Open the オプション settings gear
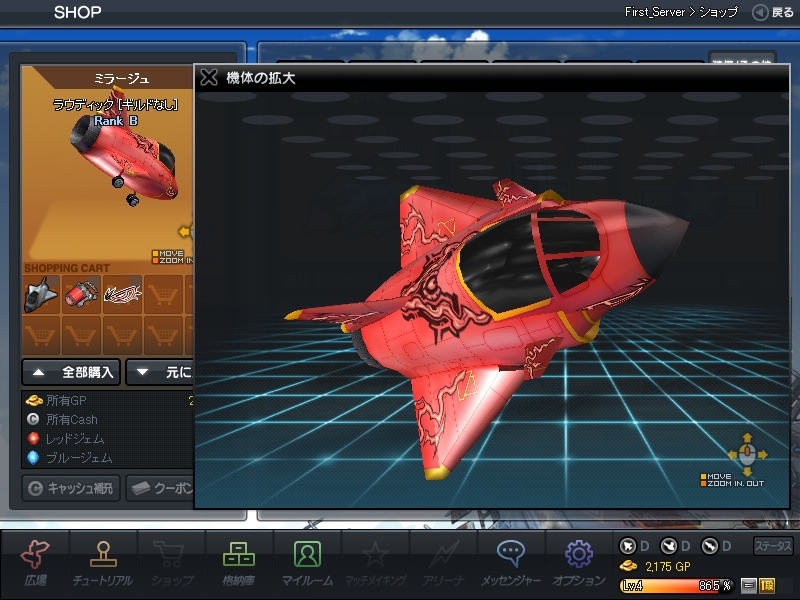The width and height of the screenshot is (800, 600). (579, 562)
